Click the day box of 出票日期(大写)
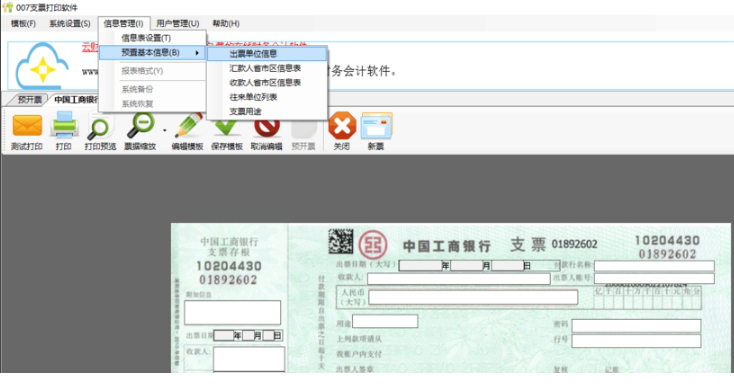The image size is (734, 387). coord(507,266)
